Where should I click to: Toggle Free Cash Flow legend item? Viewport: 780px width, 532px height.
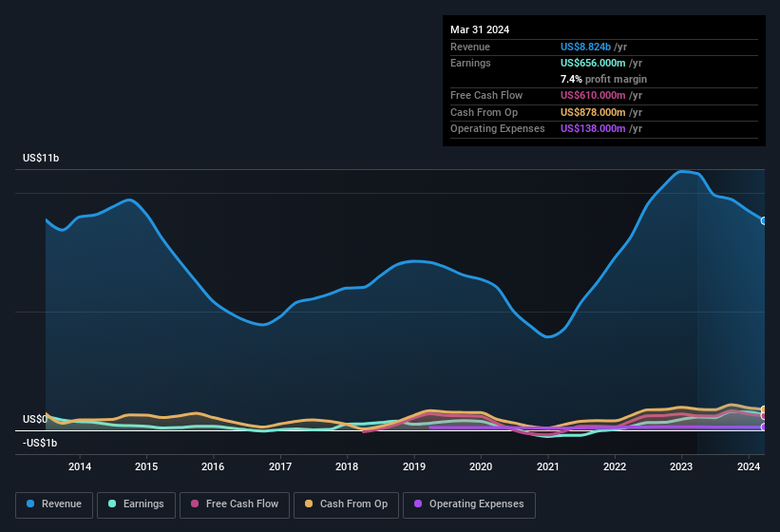point(236,504)
